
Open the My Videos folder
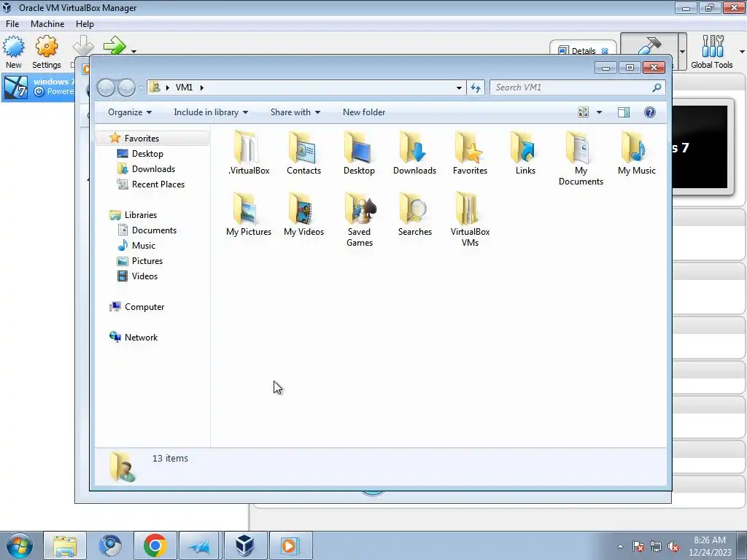coord(303,214)
